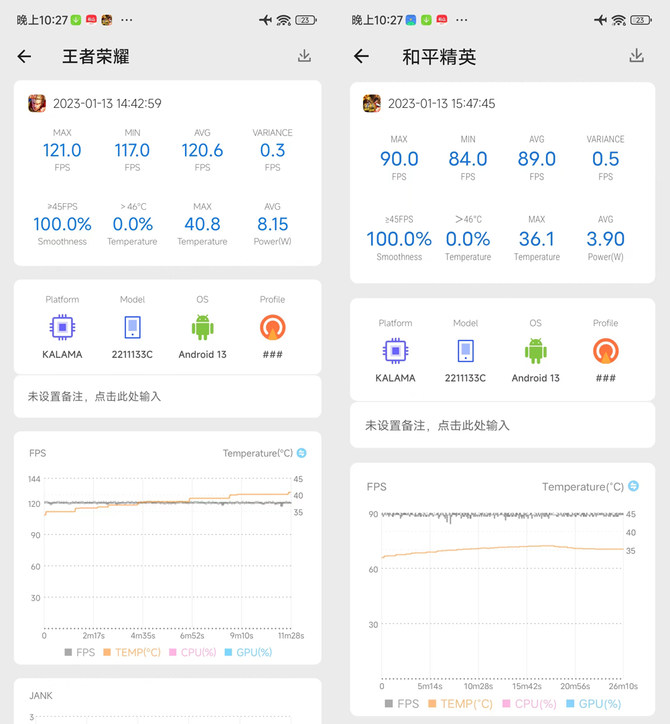Tap the 王者荣耀 note field 未设置备注
Viewport: 670px width, 724px height.
pyautogui.click(x=168, y=397)
